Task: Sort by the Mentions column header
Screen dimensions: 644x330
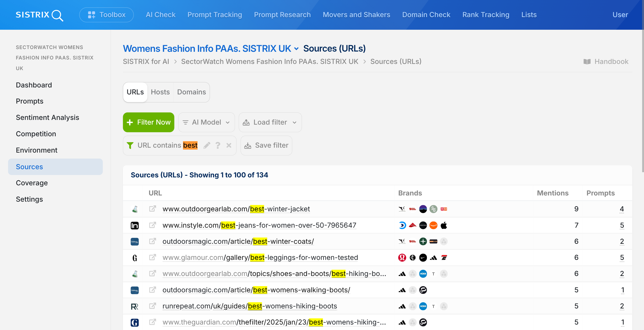Action: (x=553, y=193)
